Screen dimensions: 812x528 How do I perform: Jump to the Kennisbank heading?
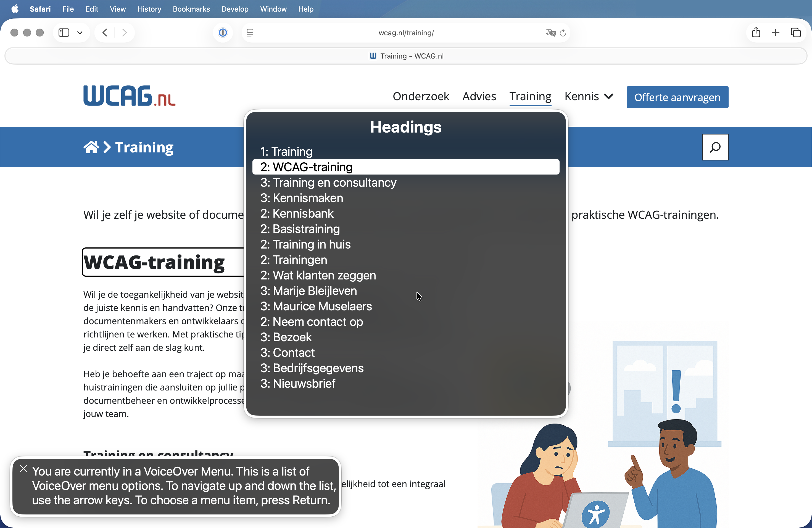[406, 213]
